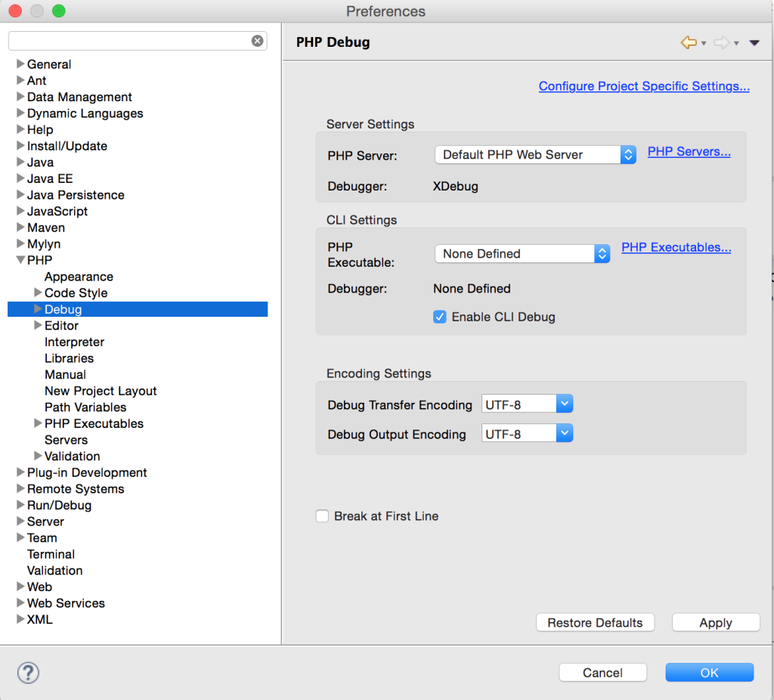
Task: Open the preferences view menu triangle
Action: [754, 43]
